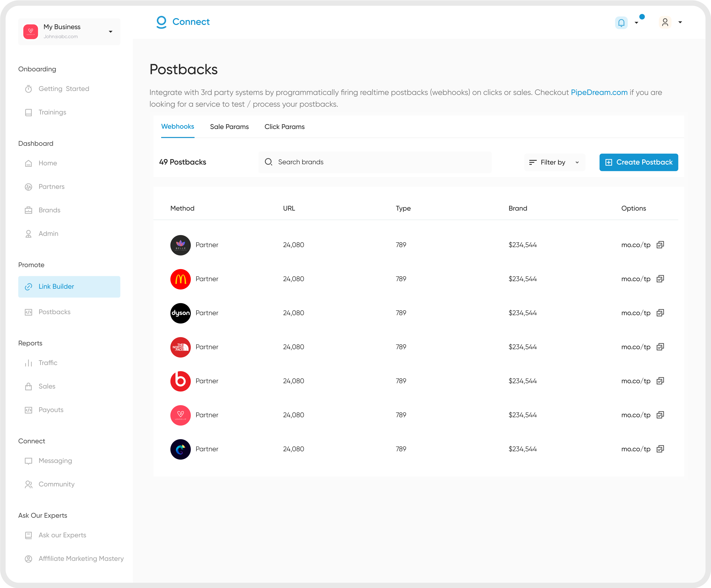The width and height of the screenshot is (711, 588).
Task: Copy link icon in McDonald's partner row
Action: click(660, 279)
